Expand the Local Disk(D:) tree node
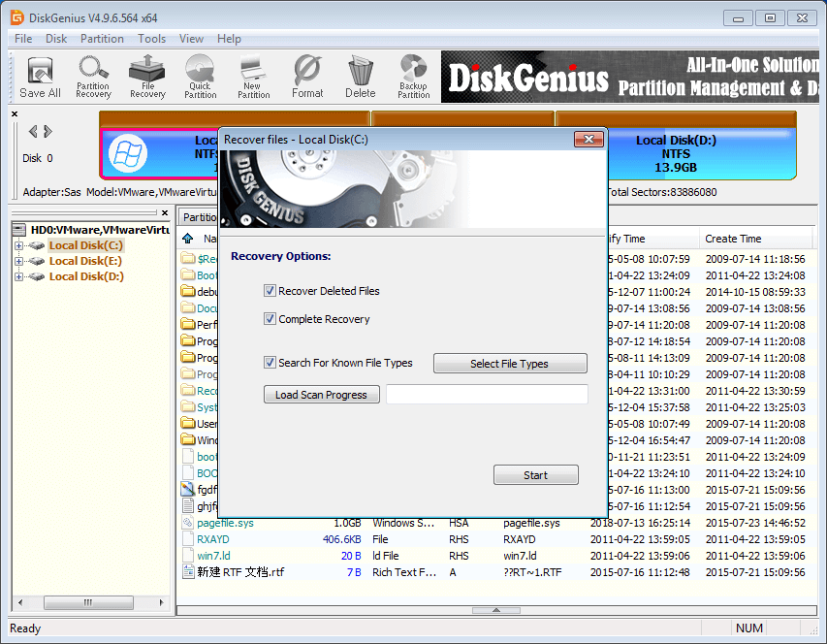 (19, 277)
